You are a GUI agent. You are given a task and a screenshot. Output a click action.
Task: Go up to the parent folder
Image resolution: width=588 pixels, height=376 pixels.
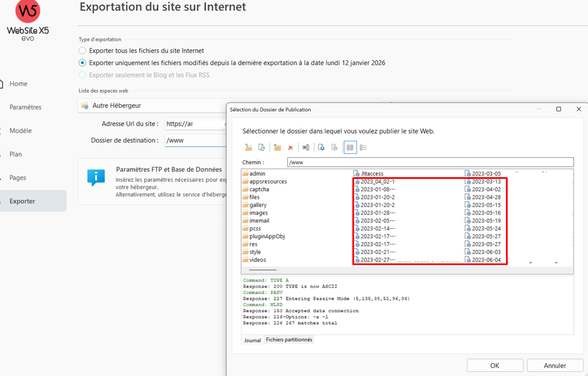[x=249, y=147]
